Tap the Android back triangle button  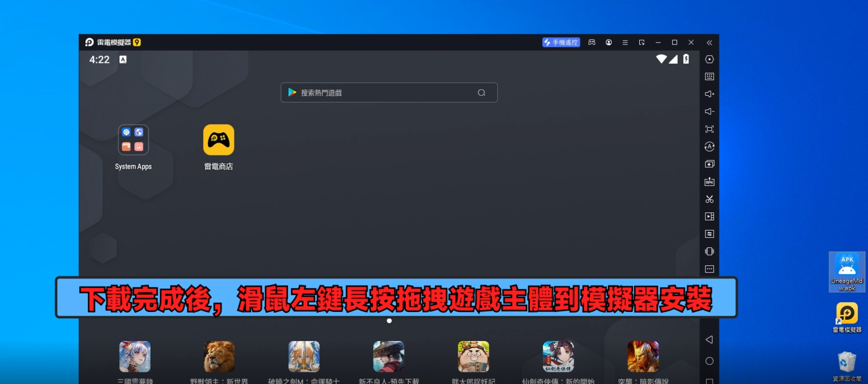click(709, 340)
